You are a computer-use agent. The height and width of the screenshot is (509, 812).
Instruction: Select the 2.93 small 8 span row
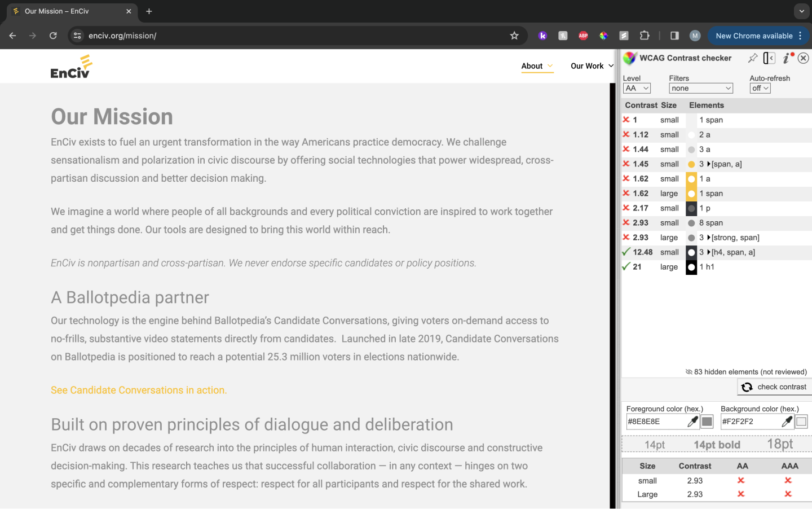point(716,223)
